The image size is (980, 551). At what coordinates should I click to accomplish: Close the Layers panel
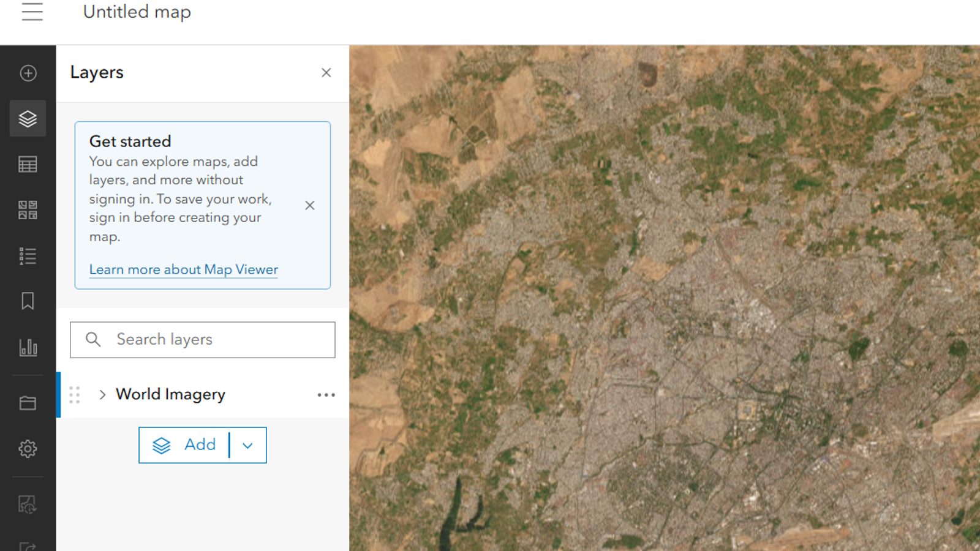(x=326, y=73)
